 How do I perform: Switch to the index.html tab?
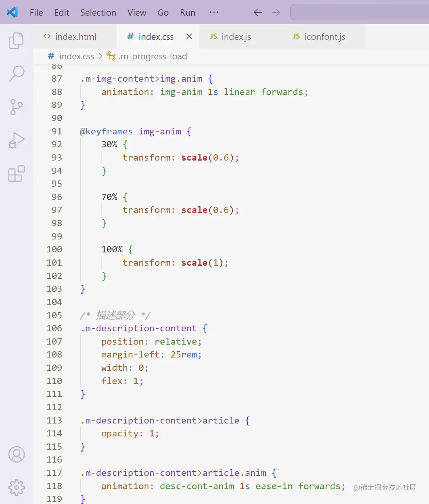point(75,37)
